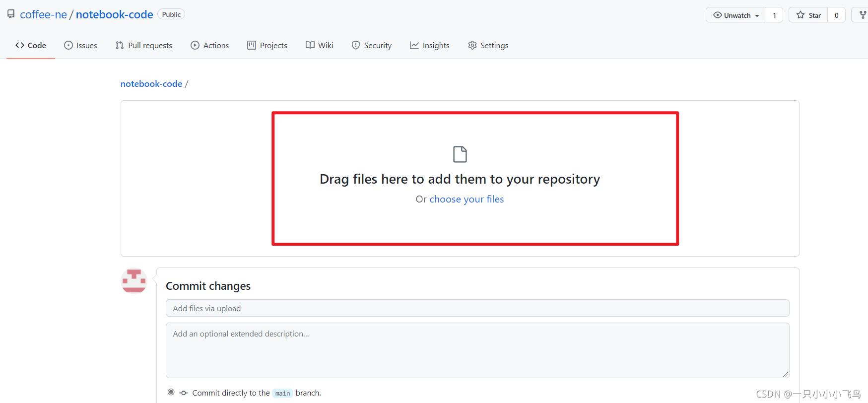Open the Insights tab

[x=429, y=45]
